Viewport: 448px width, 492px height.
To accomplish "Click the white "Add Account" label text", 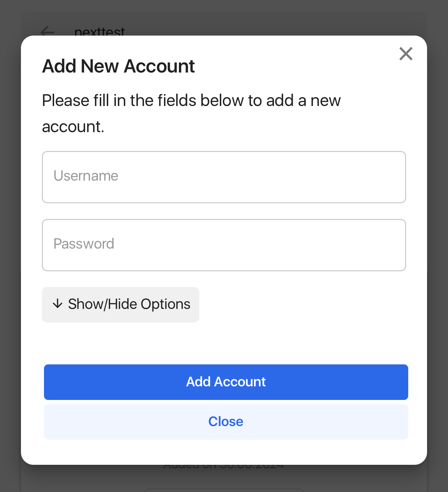I will click(x=226, y=382).
